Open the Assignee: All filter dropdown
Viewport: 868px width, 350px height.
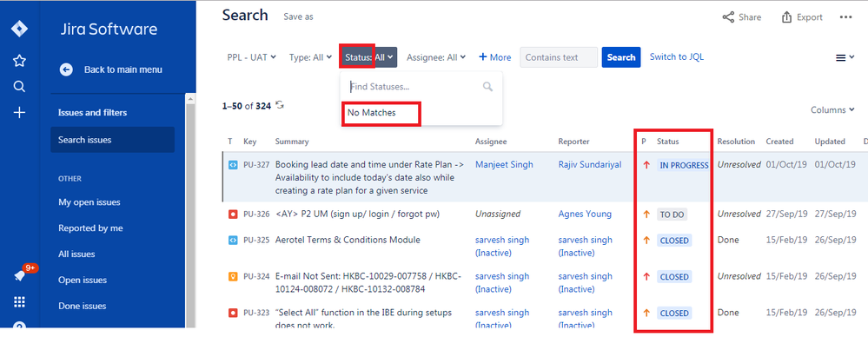(x=436, y=57)
